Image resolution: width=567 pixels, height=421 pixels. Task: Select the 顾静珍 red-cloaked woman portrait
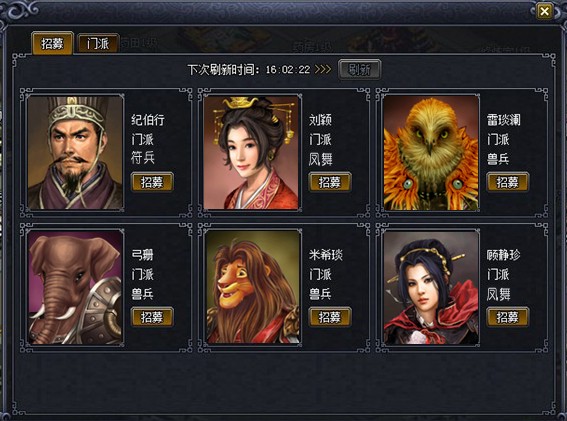point(431,287)
